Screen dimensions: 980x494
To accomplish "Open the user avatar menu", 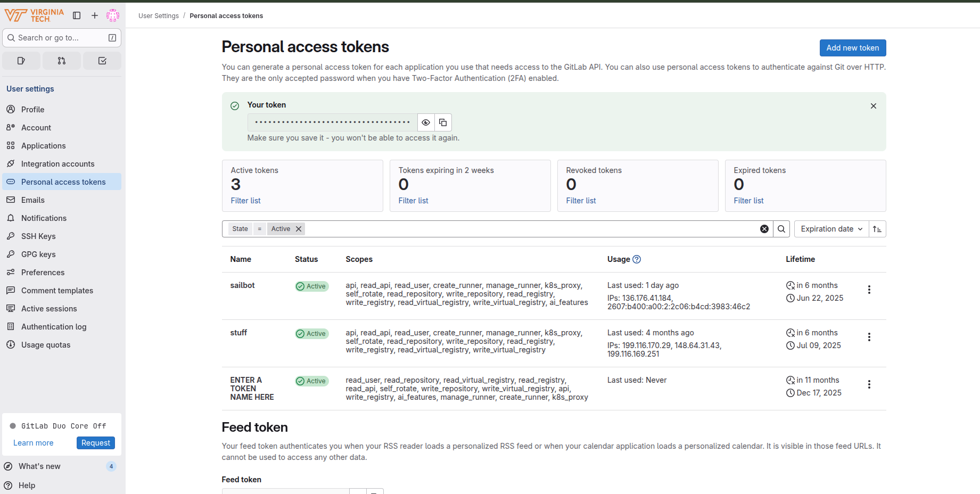I will pos(113,15).
